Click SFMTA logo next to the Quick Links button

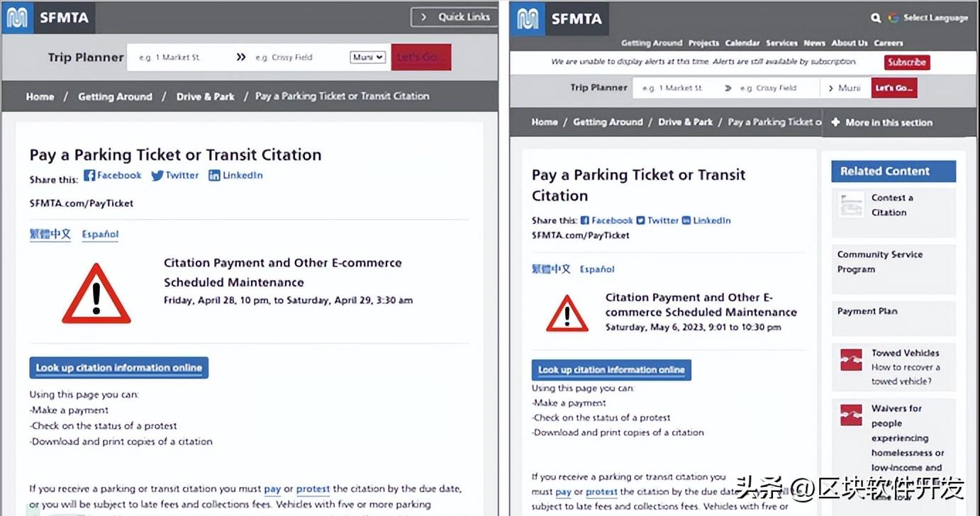click(48, 18)
